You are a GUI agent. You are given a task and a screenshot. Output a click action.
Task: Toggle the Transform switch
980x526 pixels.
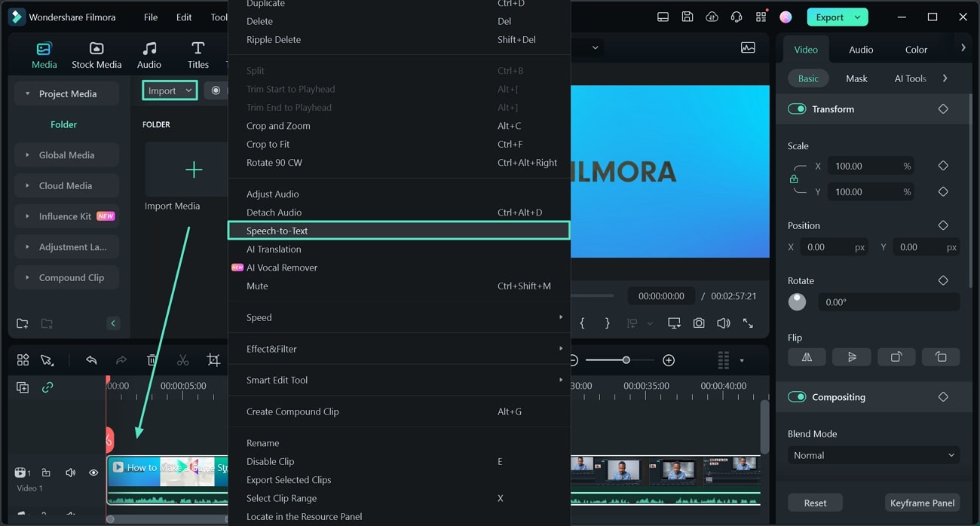[x=797, y=109]
